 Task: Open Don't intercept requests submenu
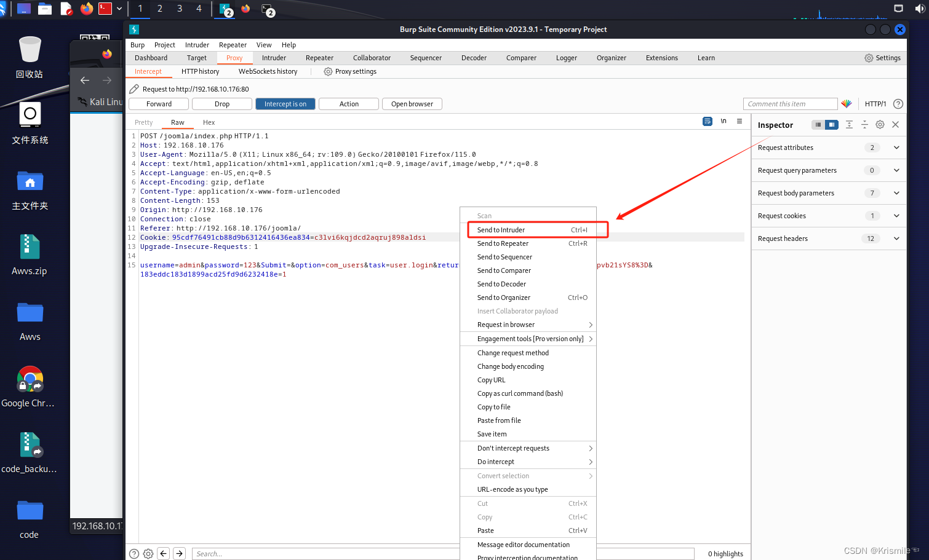click(528, 448)
